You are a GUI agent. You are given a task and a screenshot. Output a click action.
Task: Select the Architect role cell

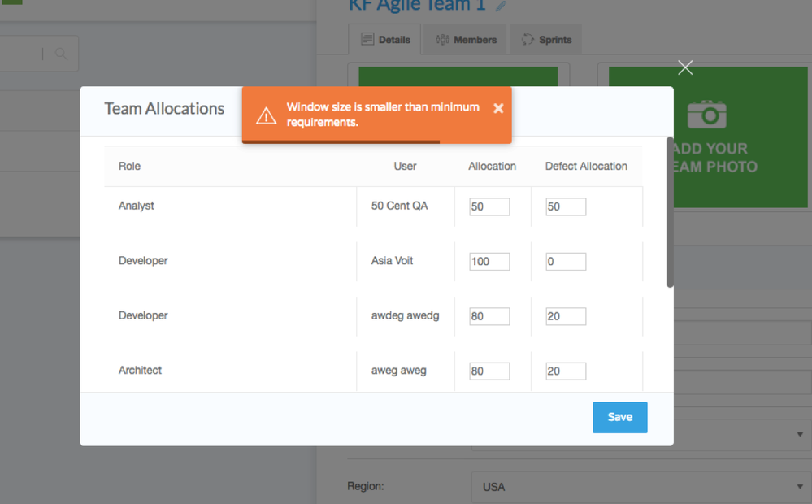pyautogui.click(x=140, y=371)
